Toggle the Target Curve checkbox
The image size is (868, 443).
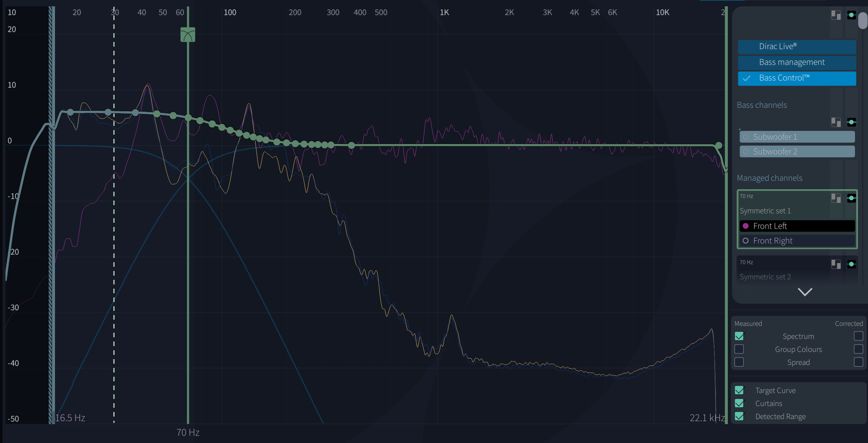click(x=739, y=390)
